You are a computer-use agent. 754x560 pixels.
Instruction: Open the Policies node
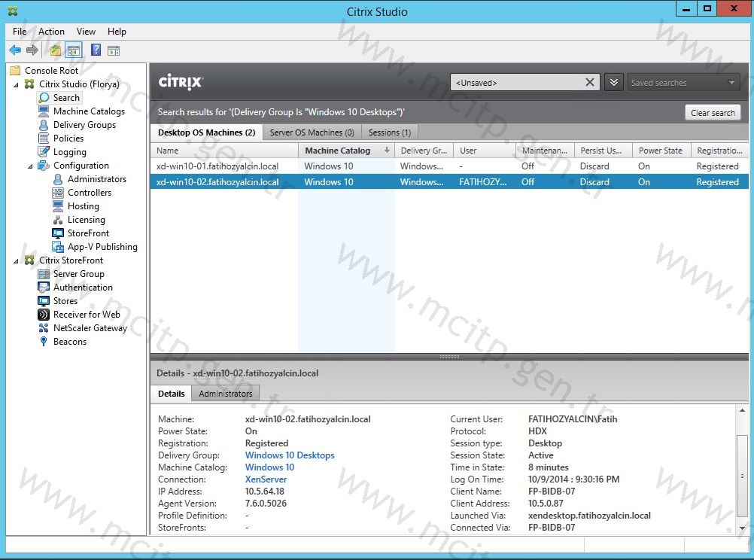(68, 138)
